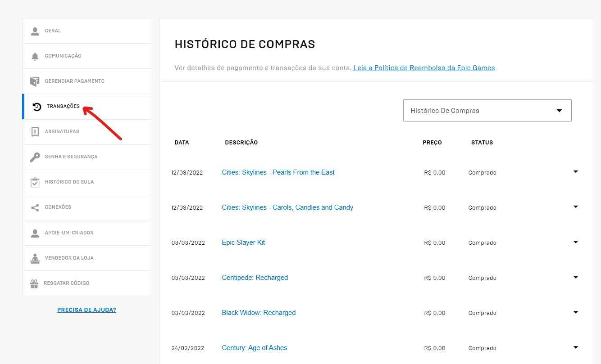This screenshot has width=601, height=364.
Task: Open Vendedor da Loja section
Action: (x=87, y=258)
